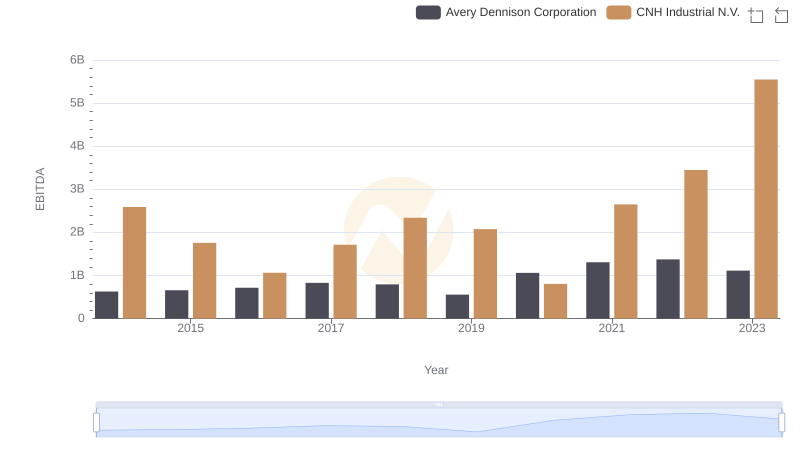Viewport: 800px width, 461px height.
Task: Click the CNH Industrial brown color swatch
Action: [618, 12]
